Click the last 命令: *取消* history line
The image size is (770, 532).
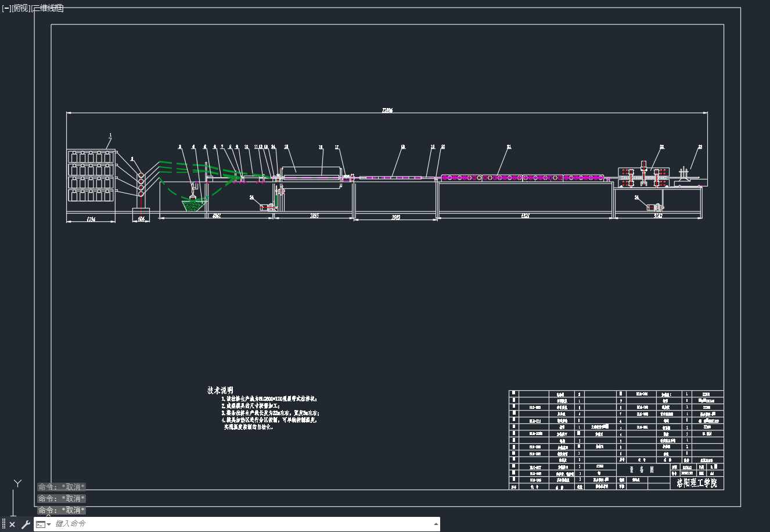(62, 510)
